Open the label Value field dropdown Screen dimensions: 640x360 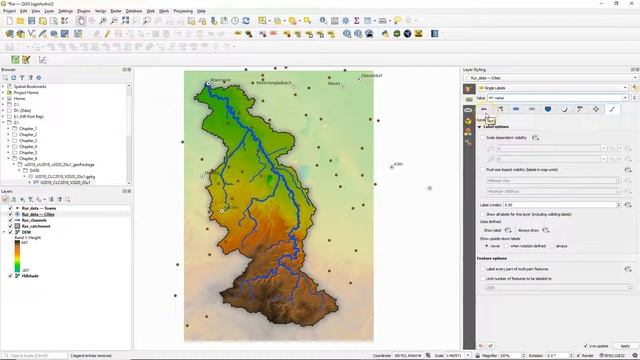[x=558, y=98]
